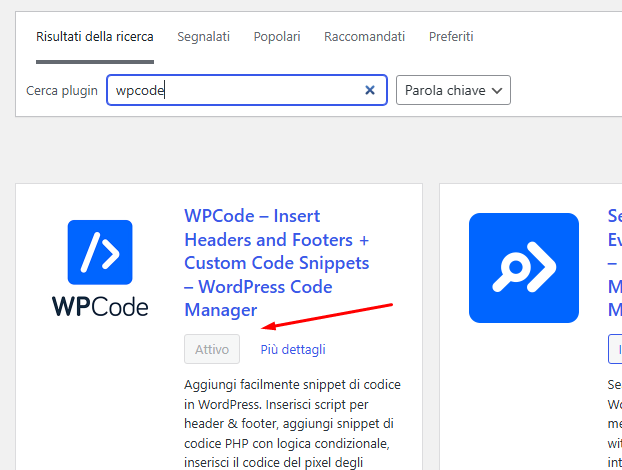The image size is (622, 470).
Task: Open the Segnalati tab
Action: pos(203,37)
